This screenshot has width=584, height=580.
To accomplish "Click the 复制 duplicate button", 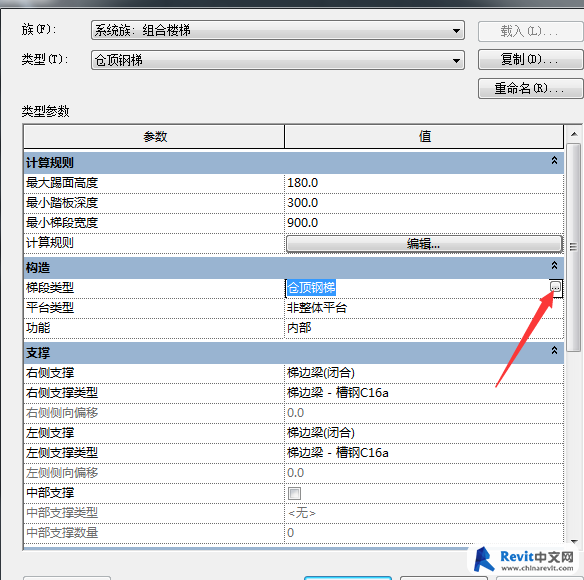I will pyautogui.click(x=530, y=60).
